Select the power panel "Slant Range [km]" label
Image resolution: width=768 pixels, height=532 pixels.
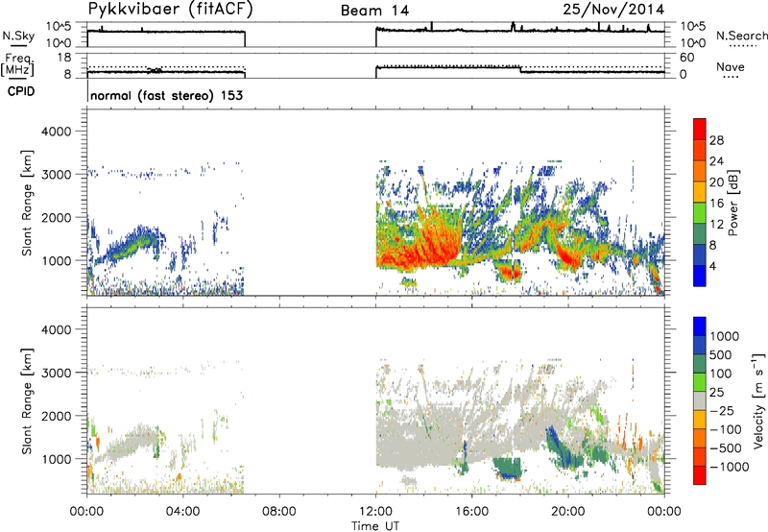point(27,203)
